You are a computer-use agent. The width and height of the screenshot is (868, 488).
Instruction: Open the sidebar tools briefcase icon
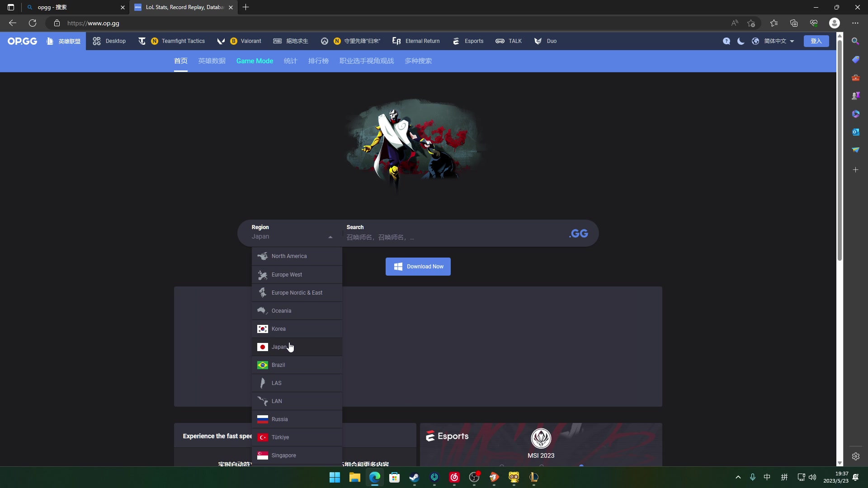tap(855, 78)
